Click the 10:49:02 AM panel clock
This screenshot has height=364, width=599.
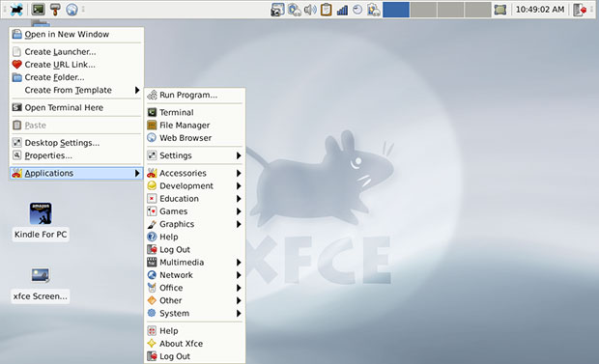[x=540, y=10]
